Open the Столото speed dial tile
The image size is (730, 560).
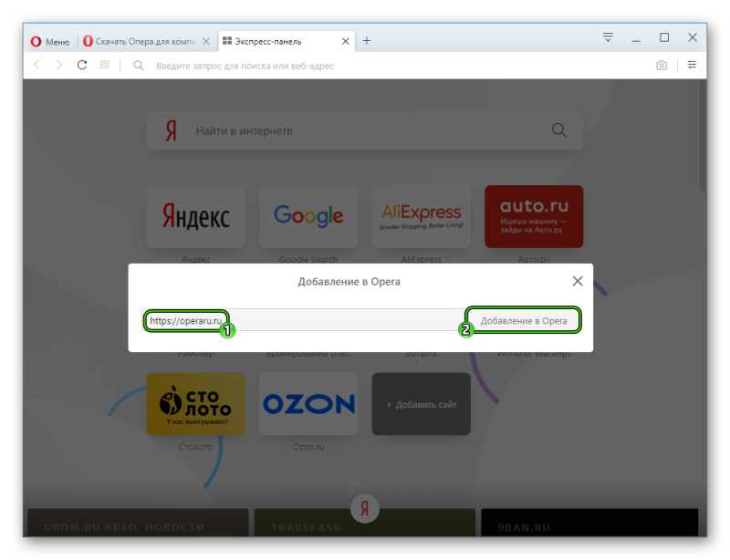tap(196, 404)
